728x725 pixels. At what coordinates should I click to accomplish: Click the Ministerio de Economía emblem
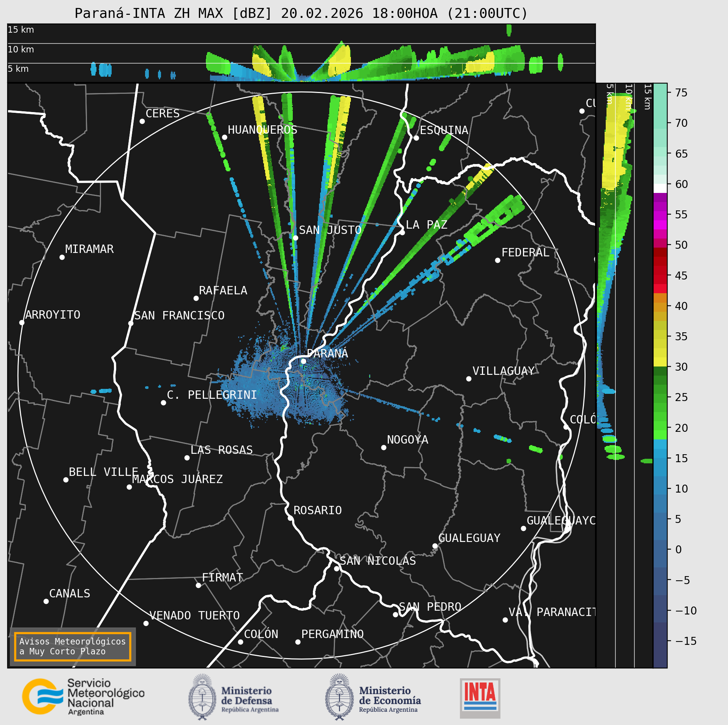tap(340, 697)
